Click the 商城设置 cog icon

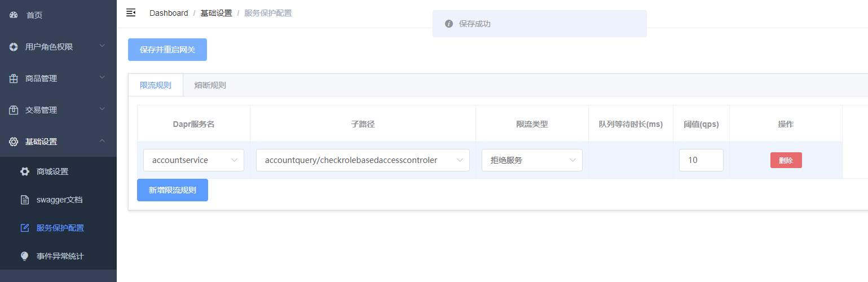[x=25, y=171]
